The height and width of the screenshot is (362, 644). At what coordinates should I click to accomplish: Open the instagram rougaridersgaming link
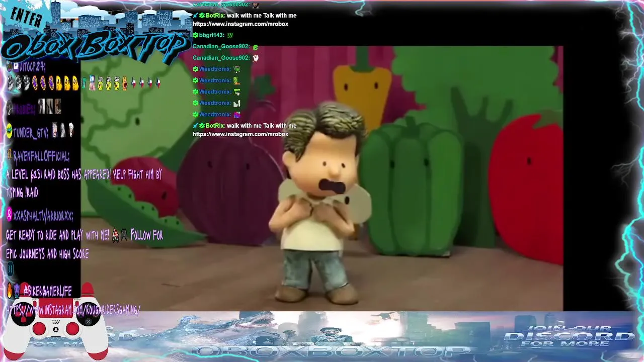coord(73,310)
